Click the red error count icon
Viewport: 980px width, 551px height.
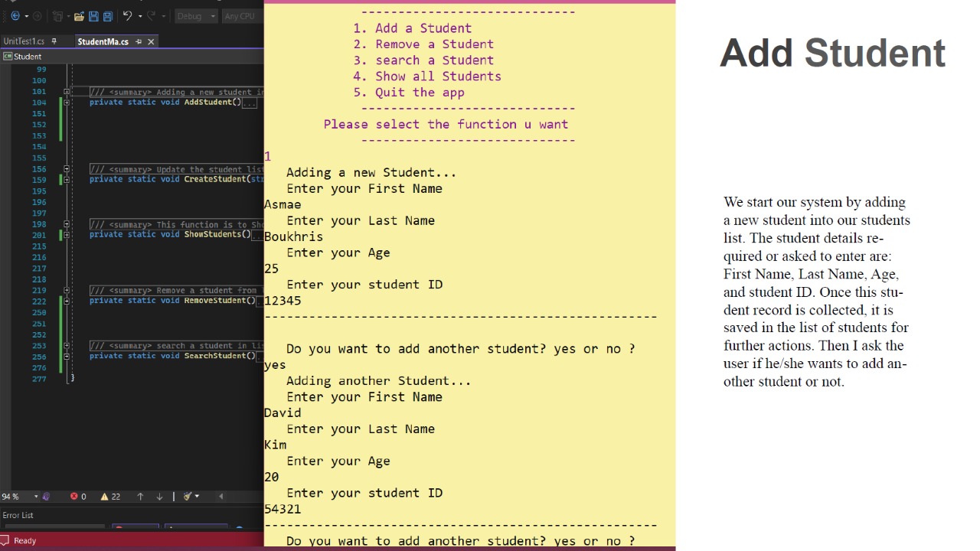tap(74, 497)
